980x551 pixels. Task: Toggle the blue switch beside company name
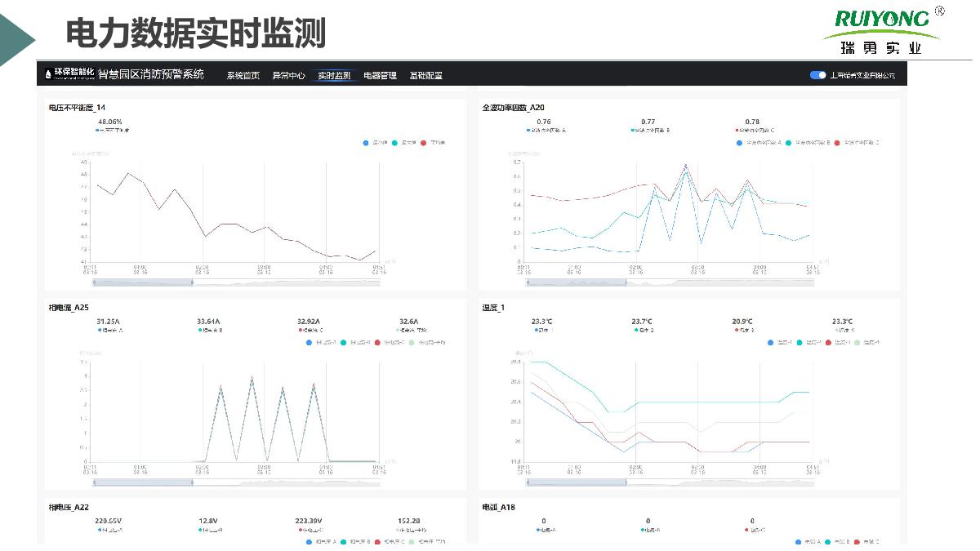(x=817, y=75)
